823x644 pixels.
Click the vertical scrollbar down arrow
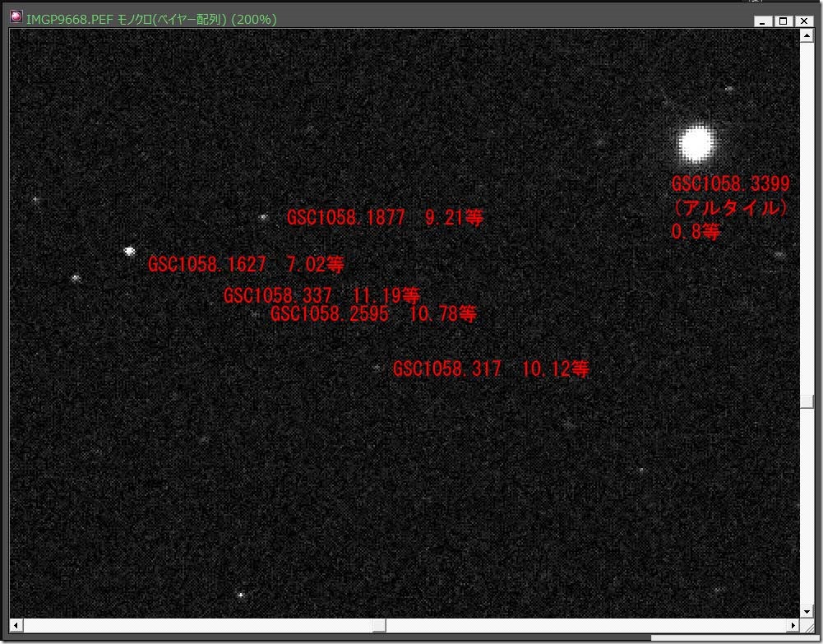point(807,611)
